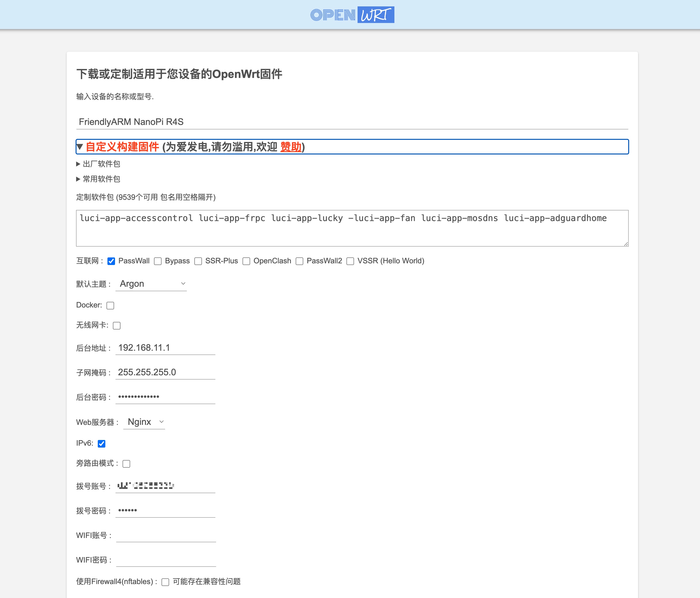Image resolution: width=700 pixels, height=598 pixels.
Task: Click the WIFI密码 input field
Action: point(166,560)
